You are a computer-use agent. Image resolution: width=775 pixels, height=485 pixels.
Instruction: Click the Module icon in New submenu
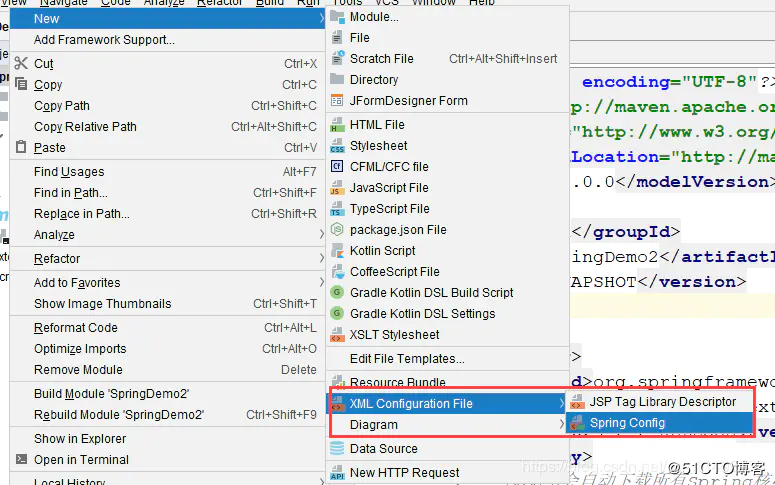pyautogui.click(x=337, y=17)
